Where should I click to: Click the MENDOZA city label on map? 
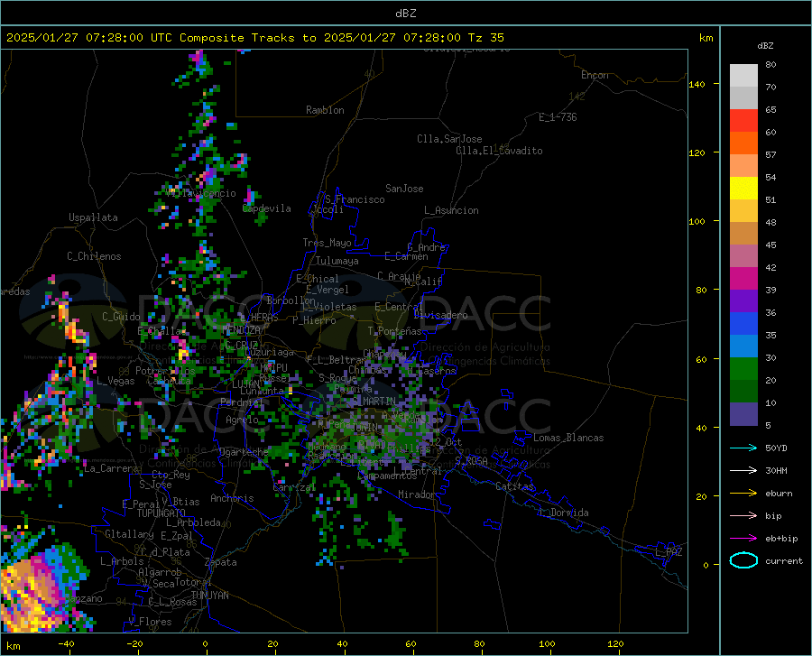[241, 330]
